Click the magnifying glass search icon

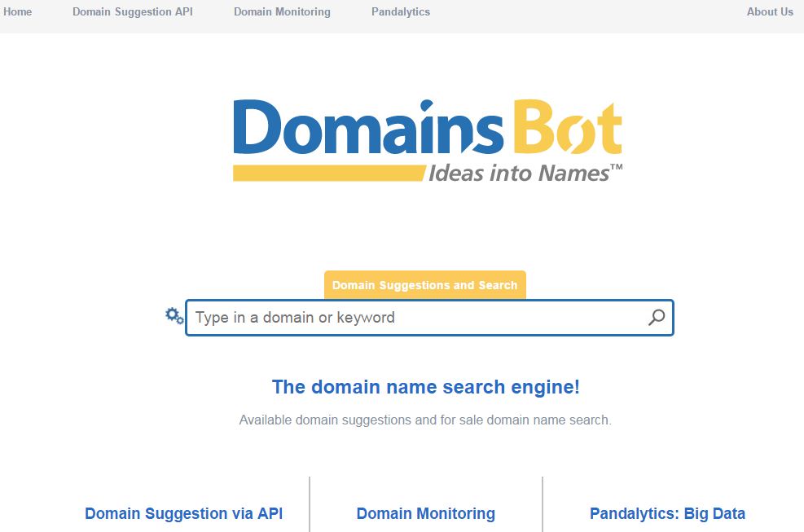[x=657, y=318]
